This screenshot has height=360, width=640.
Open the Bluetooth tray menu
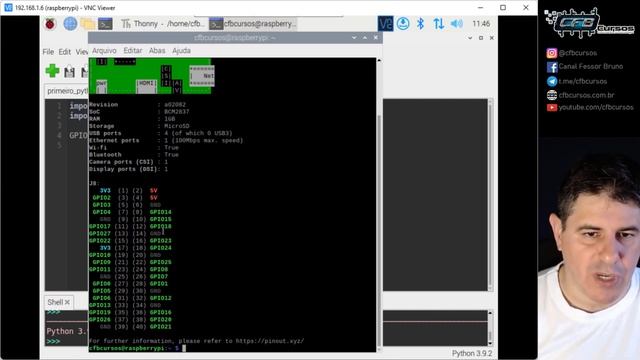[x=420, y=24]
